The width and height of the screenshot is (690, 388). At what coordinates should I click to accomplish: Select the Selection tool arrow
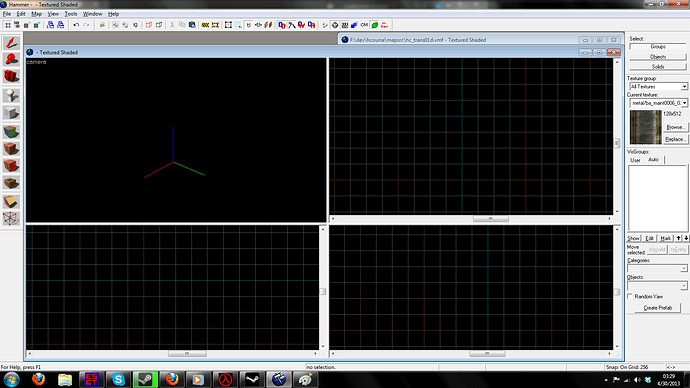coord(11,43)
